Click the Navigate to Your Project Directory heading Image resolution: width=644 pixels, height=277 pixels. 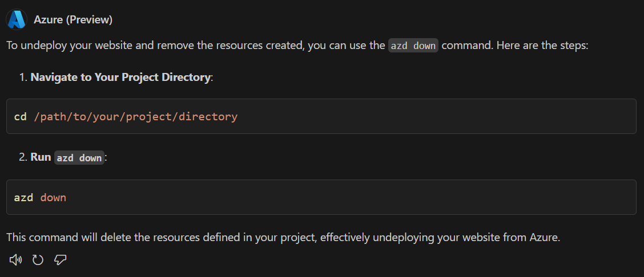pyautogui.click(x=120, y=76)
